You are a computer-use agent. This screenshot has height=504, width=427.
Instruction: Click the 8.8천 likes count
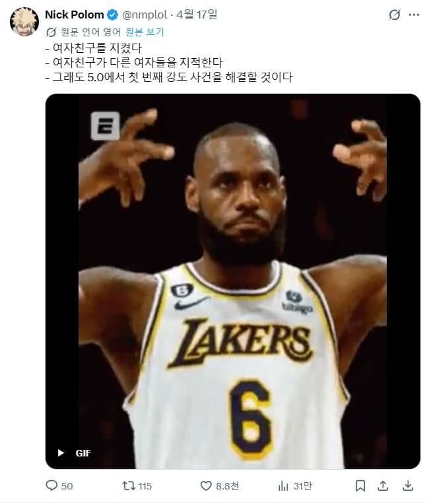pos(227,486)
